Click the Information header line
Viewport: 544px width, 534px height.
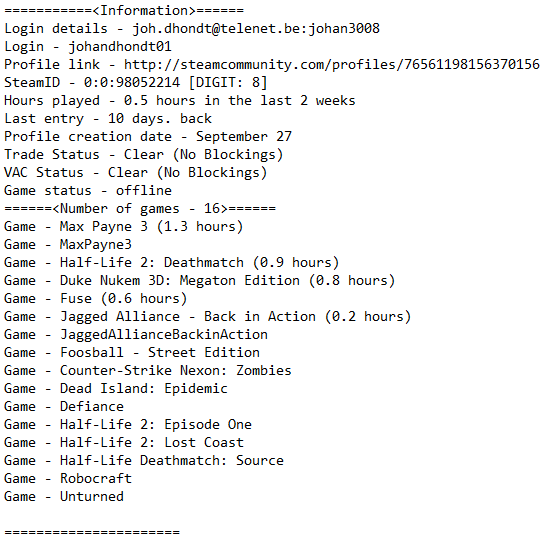(x=124, y=10)
